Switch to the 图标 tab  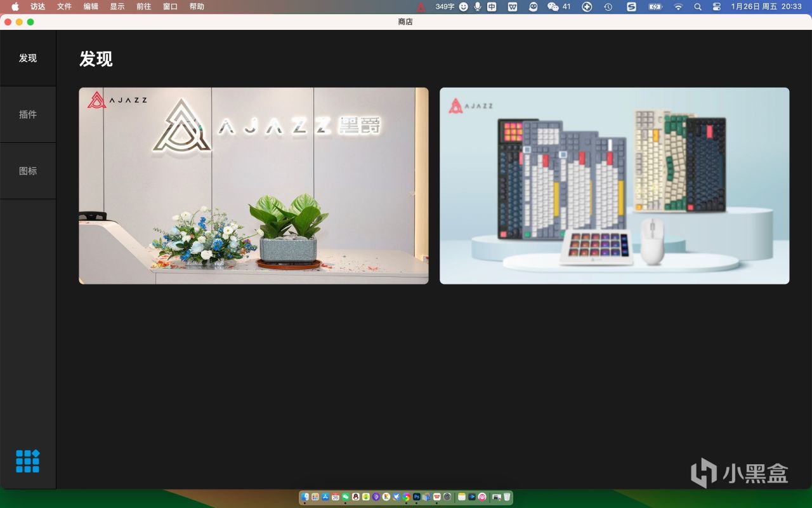coord(28,171)
